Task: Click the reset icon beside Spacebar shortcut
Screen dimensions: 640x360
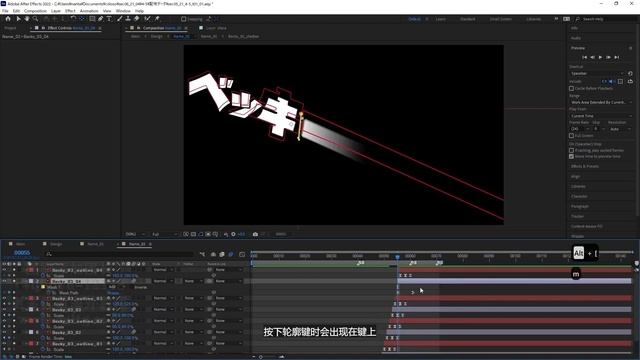Action: 630,73
